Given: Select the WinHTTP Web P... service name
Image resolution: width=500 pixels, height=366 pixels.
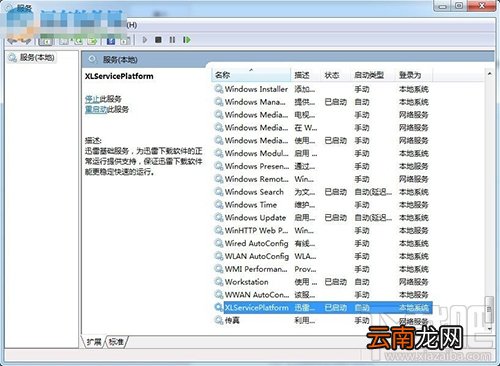Looking at the screenshot, I should 256,230.
